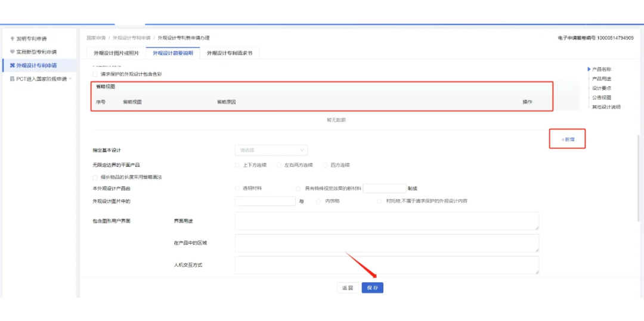Jump to 产品名称 in the right anchor list
The width and height of the screenshot is (644, 321).
point(602,69)
